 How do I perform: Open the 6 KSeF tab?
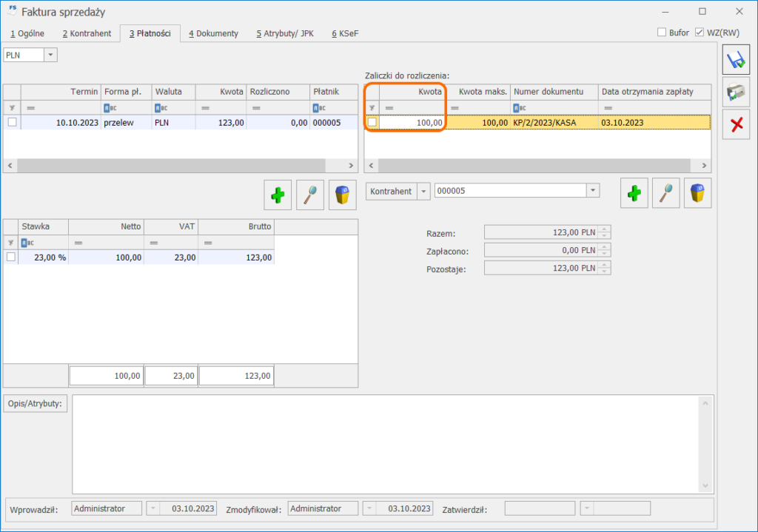tap(345, 33)
